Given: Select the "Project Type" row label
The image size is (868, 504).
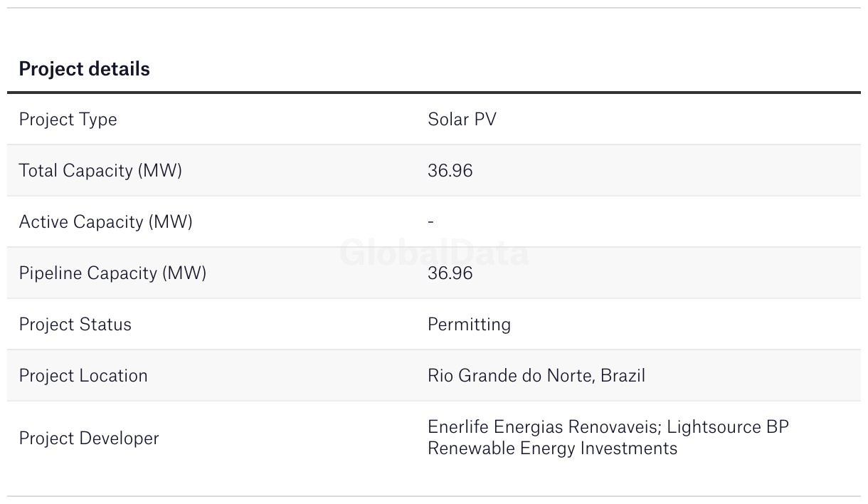Looking at the screenshot, I should tap(68, 120).
